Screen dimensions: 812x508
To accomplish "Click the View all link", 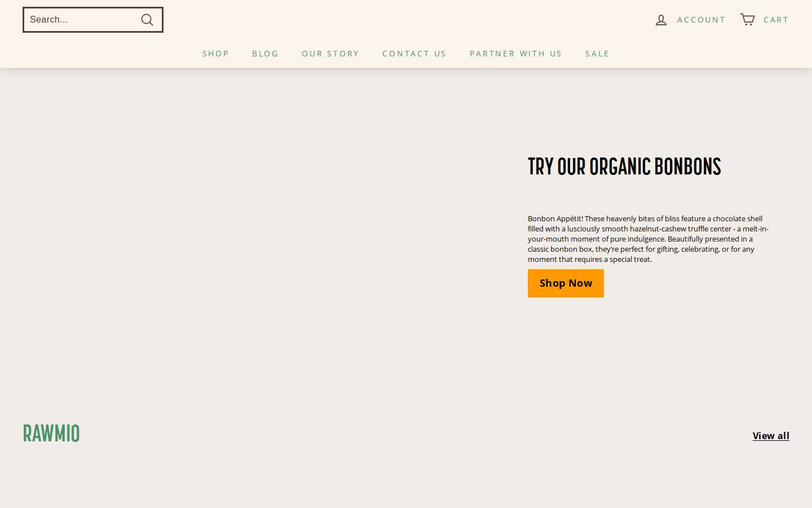I will click(x=771, y=436).
